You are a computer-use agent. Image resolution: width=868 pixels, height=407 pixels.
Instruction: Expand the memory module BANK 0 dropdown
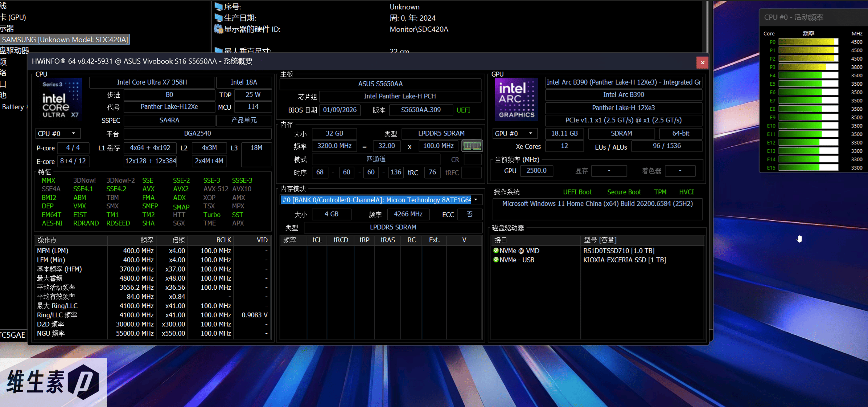point(476,200)
